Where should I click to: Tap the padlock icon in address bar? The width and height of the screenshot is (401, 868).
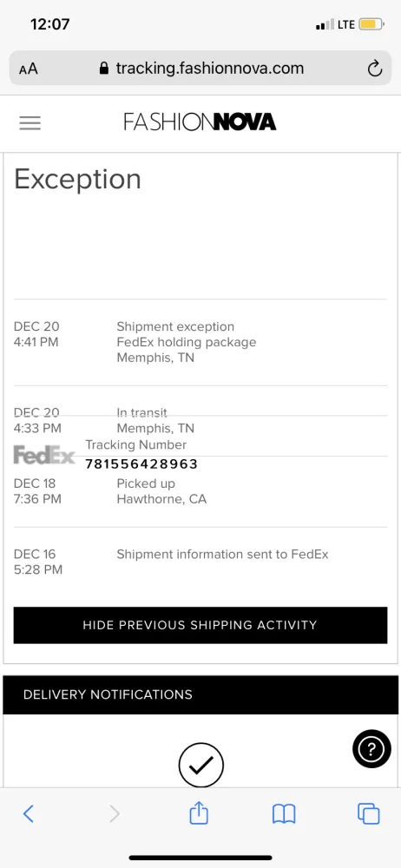coord(103,69)
